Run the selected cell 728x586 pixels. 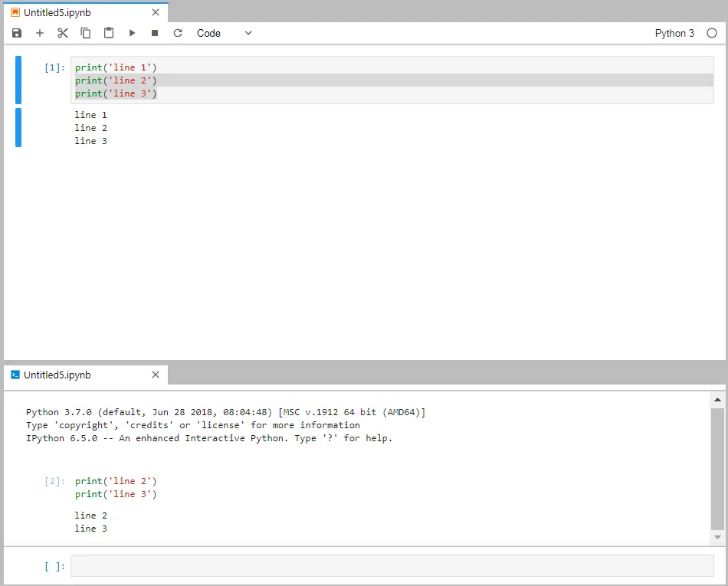(x=132, y=33)
